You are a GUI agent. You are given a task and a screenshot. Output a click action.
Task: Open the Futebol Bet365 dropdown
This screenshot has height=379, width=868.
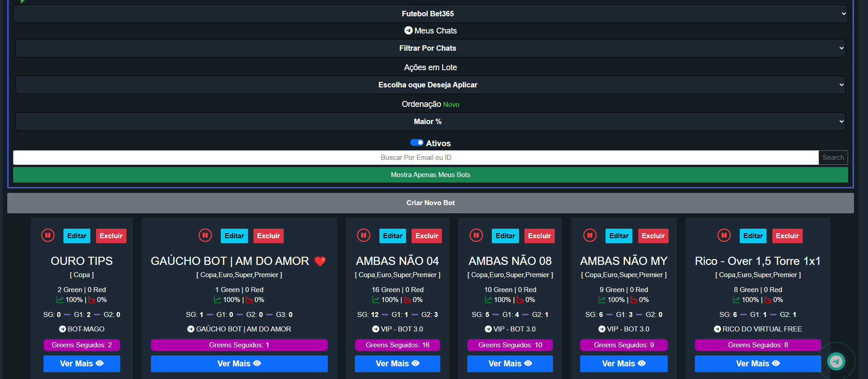pyautogui.click(x=431, y=14)
